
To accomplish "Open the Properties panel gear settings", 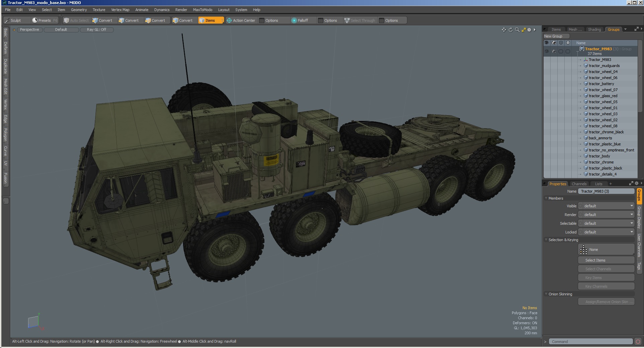I will click(637, 184).
